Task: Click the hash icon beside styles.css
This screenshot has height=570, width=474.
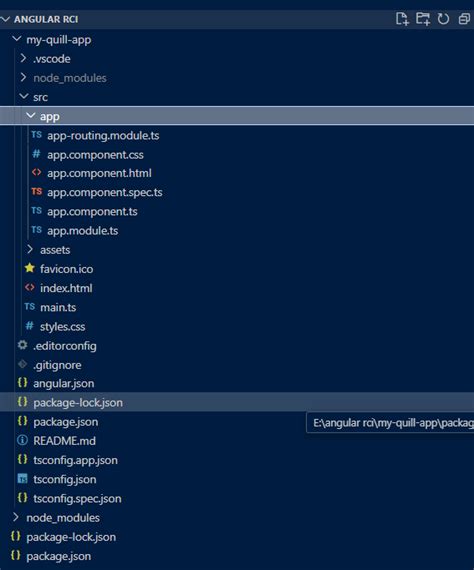Action: click(x=29, y=326)
